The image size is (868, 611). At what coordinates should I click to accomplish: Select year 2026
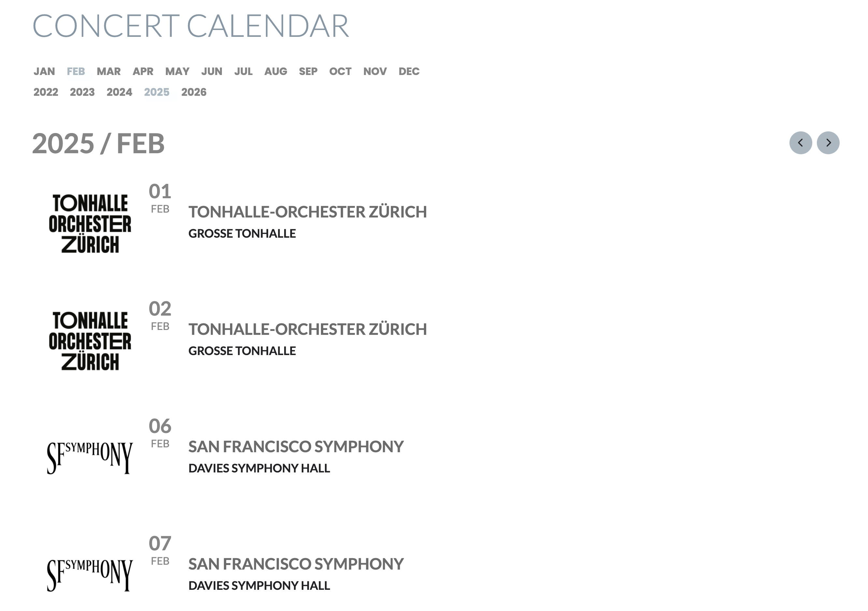[194, 92]
